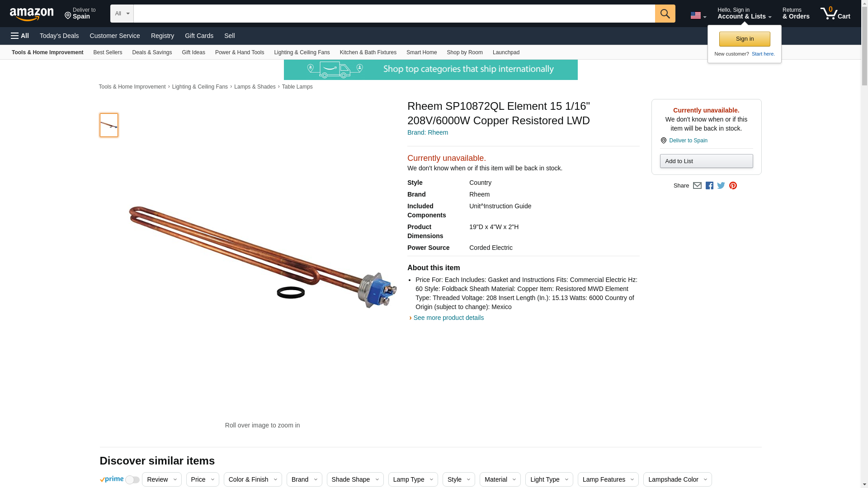Open the shopping cart icon
The width and height of the screenshot is (868, 488).
[x=835, y=14]
